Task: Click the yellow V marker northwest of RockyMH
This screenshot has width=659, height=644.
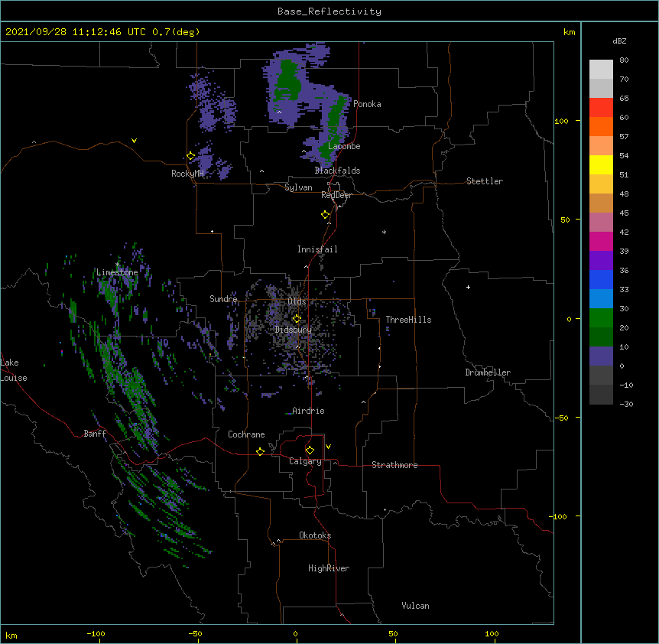Action: [x=134, y=141]
